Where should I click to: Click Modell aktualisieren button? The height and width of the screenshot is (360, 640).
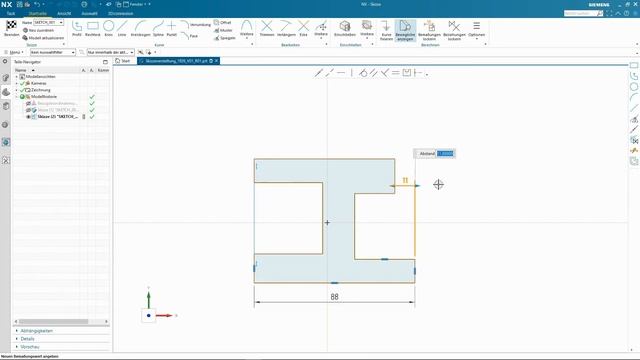(43, 38)
